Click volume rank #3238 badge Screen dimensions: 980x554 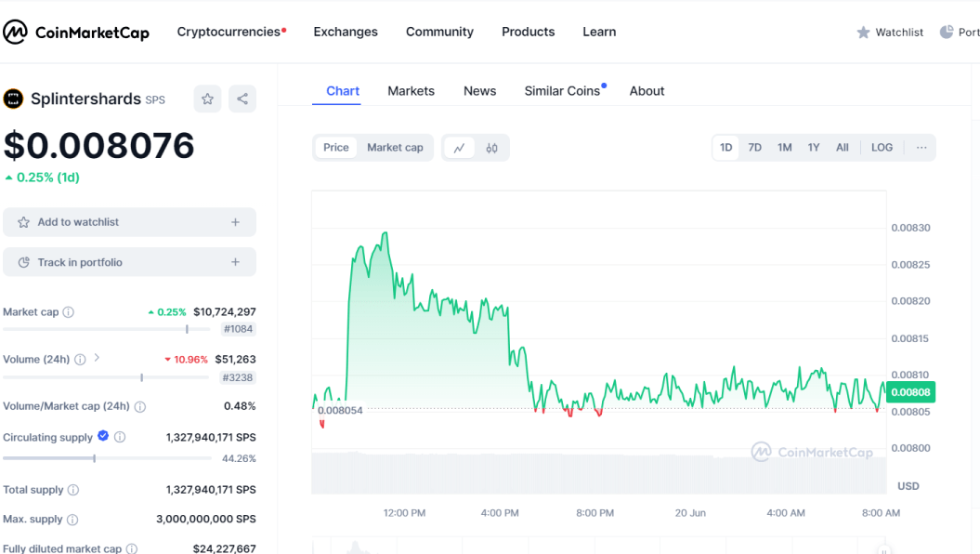tap(238, 377)
